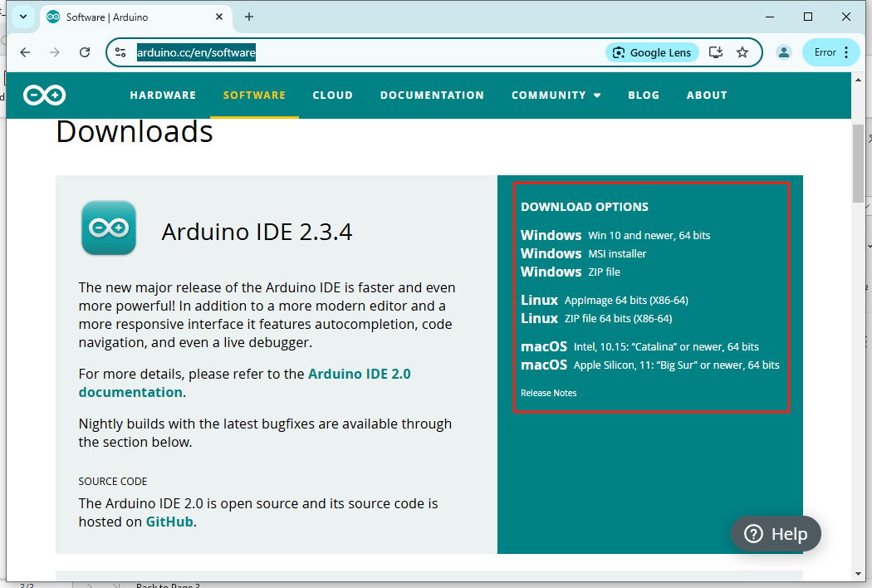
Task: Download the Windows ZIP file
Action: [570, 272]
